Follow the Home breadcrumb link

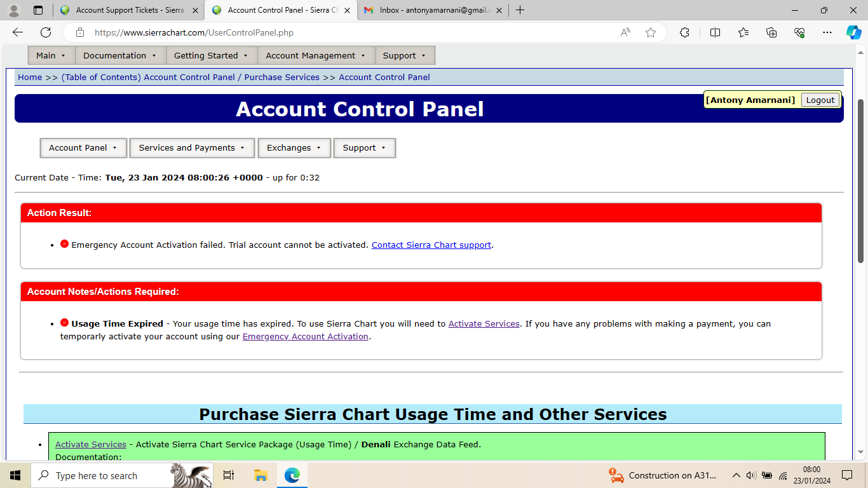[30, 77]
